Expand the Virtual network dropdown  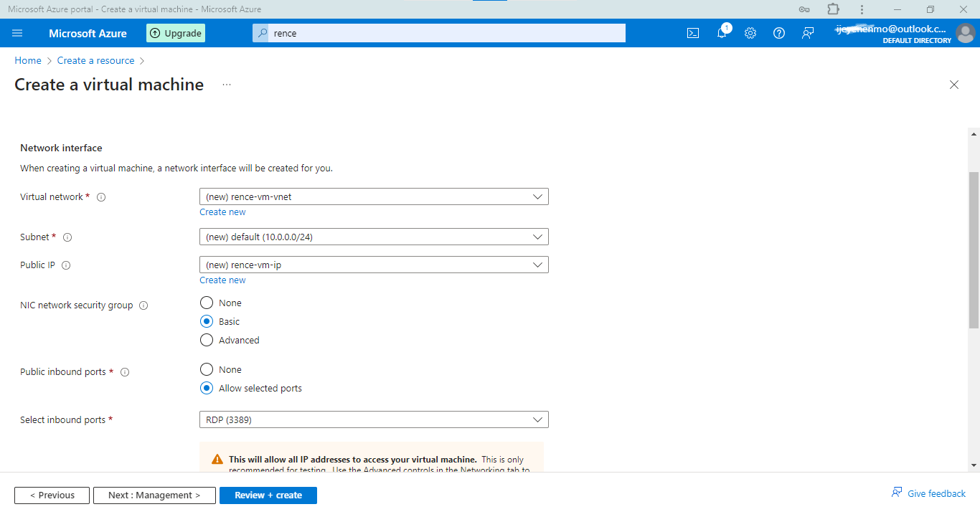click(x=374, y=196)
